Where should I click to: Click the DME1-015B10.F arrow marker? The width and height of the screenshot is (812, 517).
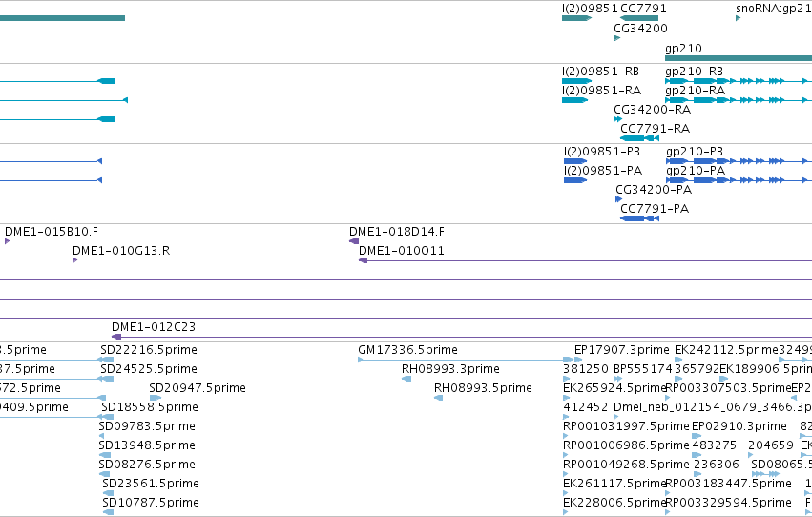coord(8,241)
